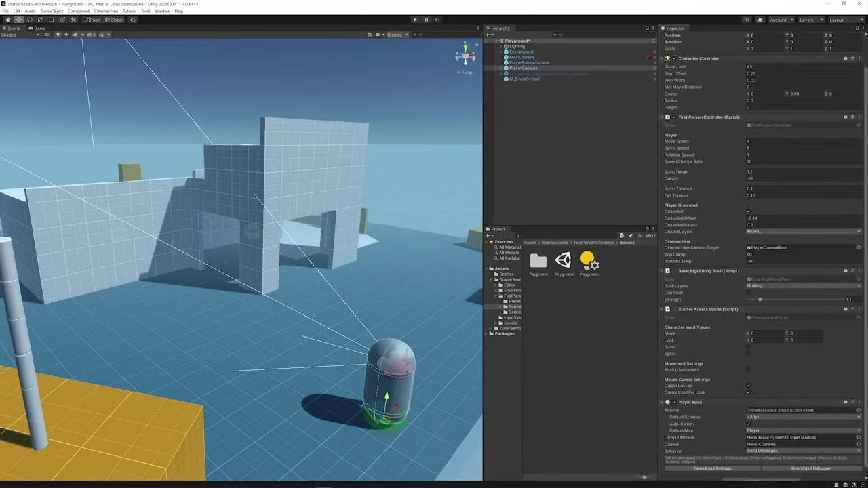868x488 pixels.
Task: Select the Rect Transform tool
Action: click(x=51, y=20)
